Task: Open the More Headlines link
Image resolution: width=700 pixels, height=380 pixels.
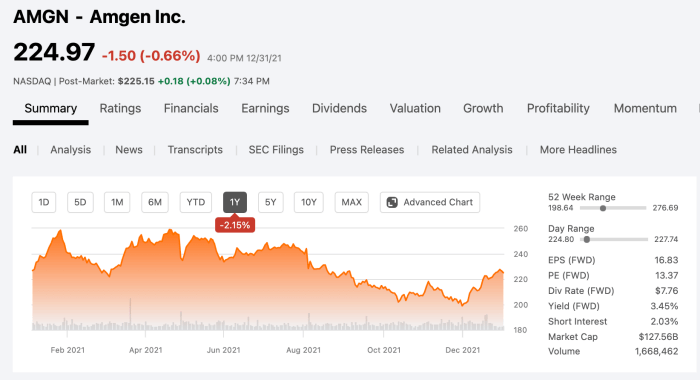Action: click(578, 150)
